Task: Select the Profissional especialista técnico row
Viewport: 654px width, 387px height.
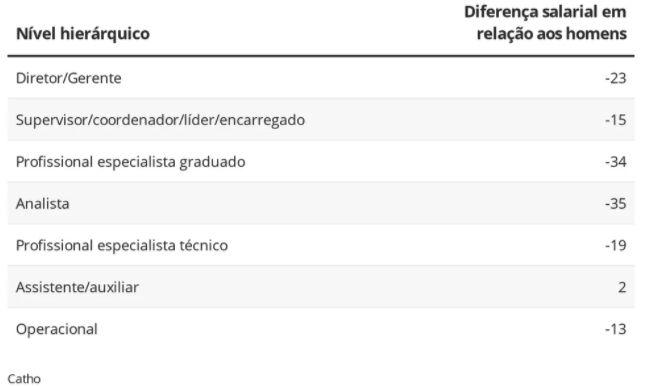Action: [321, 245]
